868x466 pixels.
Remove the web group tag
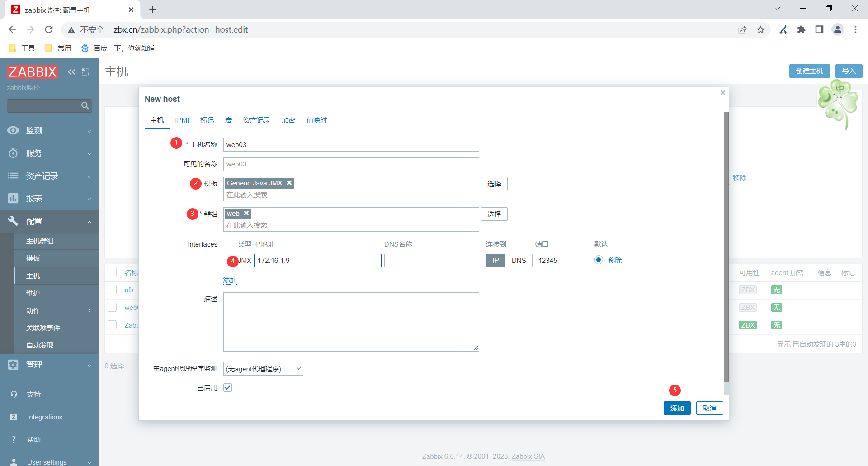point(246,213)
